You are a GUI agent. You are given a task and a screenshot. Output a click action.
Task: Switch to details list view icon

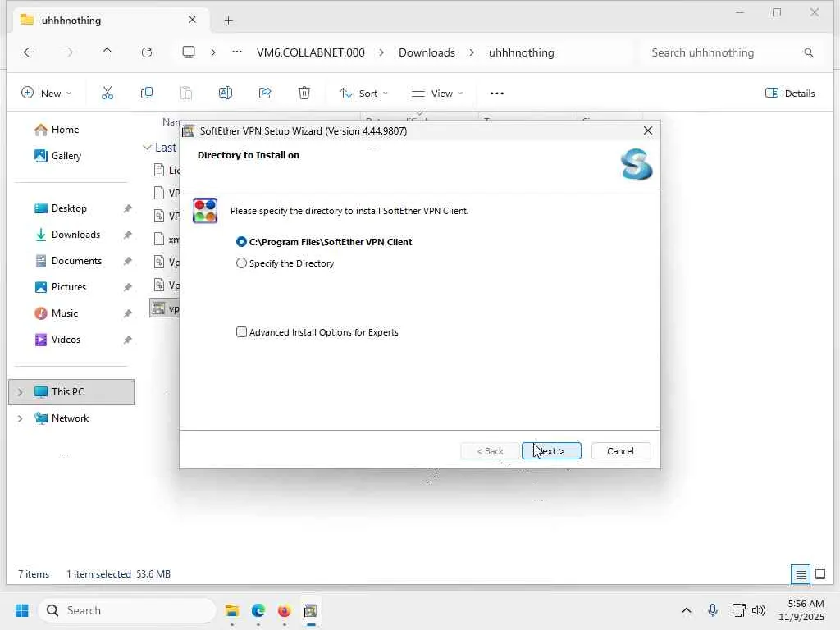(x=801, y=574)
